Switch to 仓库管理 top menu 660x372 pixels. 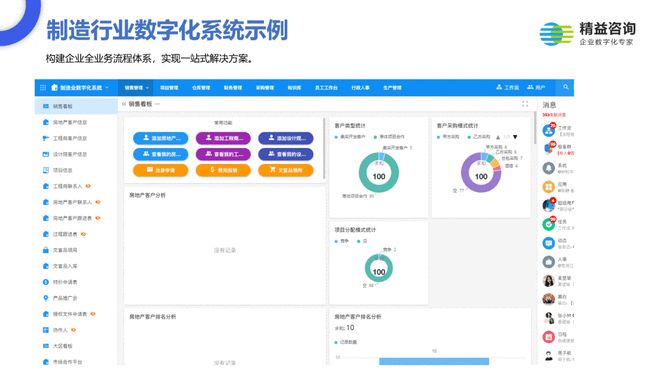pos(201,88)
